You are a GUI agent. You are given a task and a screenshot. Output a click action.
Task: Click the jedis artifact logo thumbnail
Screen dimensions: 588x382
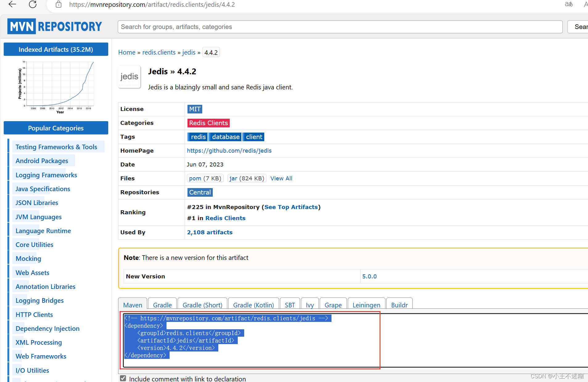(129, 77)
